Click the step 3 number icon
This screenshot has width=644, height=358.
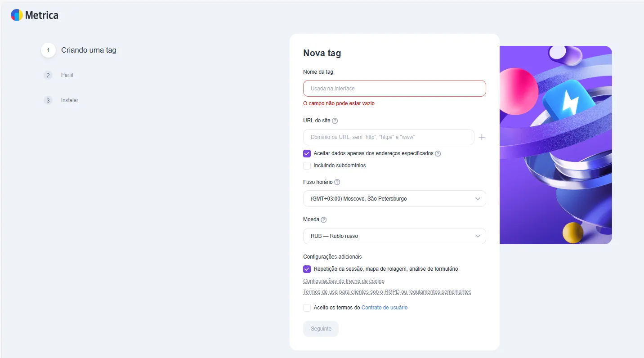(x=48, y=100)
